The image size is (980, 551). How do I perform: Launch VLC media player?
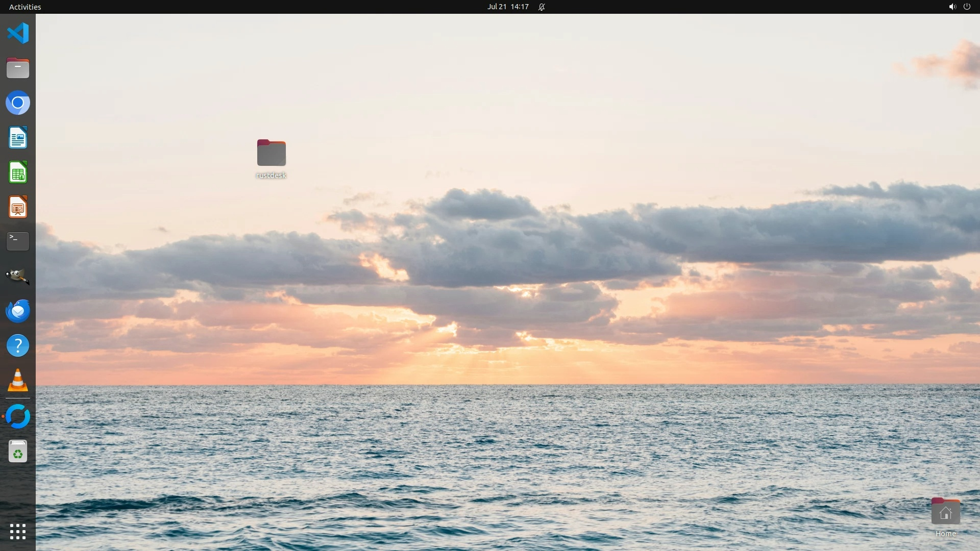[x=18, y=381]
